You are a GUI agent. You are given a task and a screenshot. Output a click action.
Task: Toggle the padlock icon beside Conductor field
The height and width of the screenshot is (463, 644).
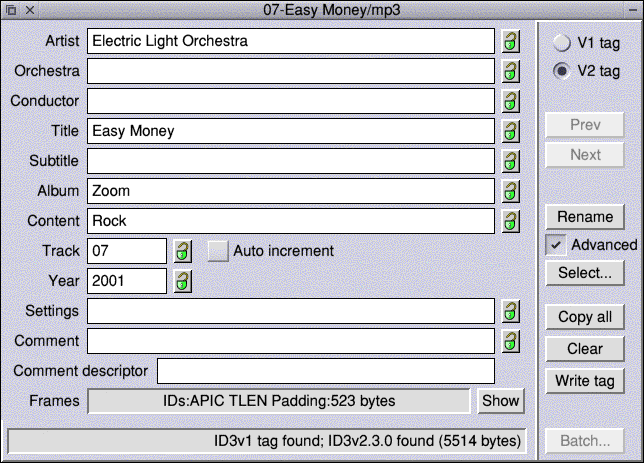pyautogui.click(x=511, y=101)
